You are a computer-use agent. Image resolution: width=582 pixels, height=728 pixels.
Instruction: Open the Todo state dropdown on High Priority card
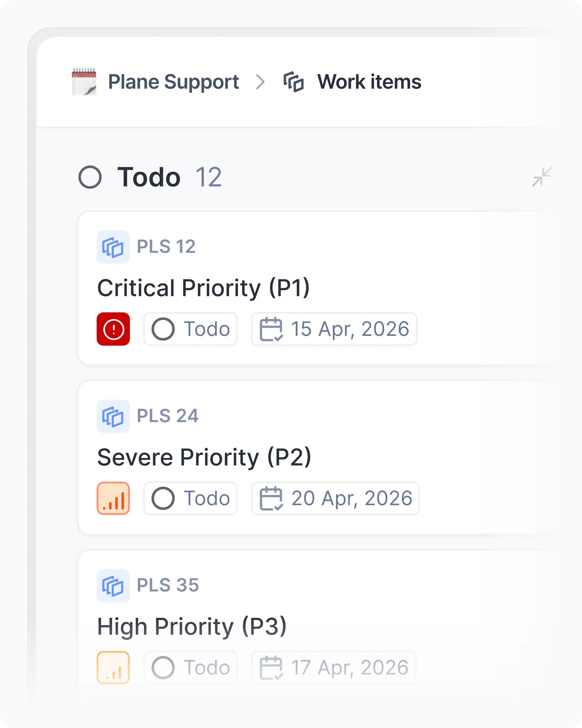coord(191,668)
